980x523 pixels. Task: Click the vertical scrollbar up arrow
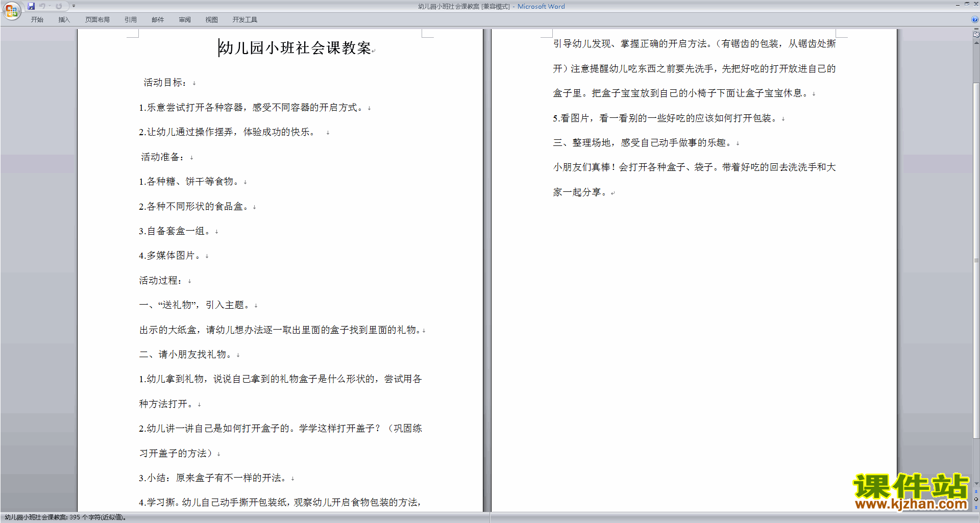[x=976, y=43]
